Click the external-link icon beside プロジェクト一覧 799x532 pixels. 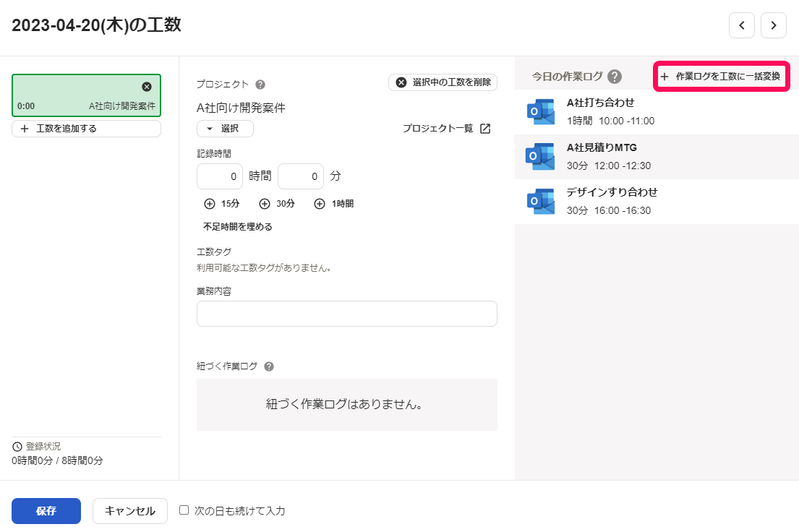point(485,129)
